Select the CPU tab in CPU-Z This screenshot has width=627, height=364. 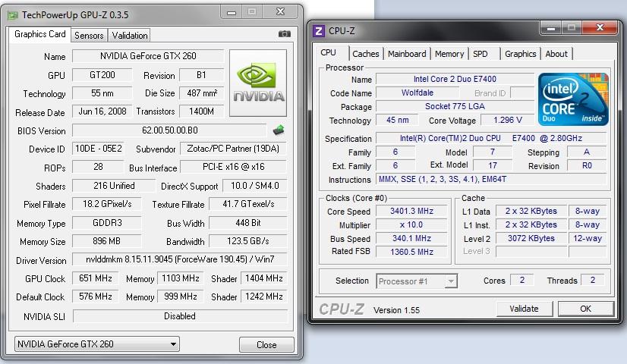pyautogui.click(x=328, y=52)
